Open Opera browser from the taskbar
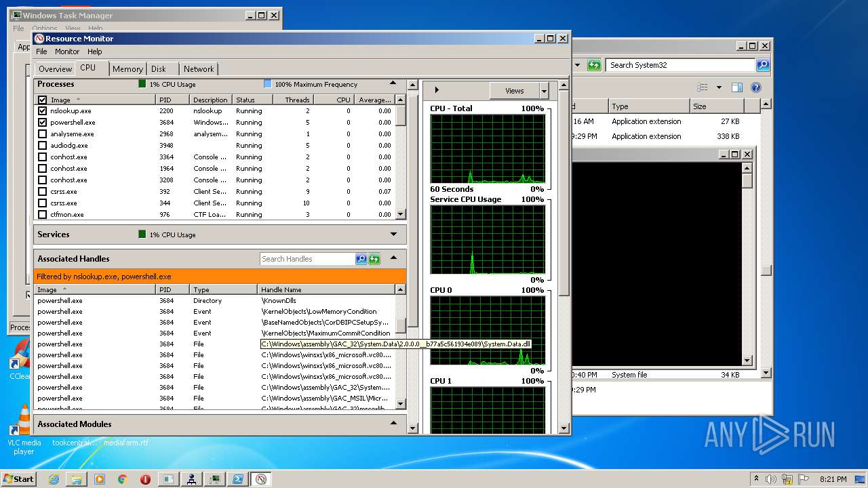Screen dimensions: 868x488 coord(145,479)
